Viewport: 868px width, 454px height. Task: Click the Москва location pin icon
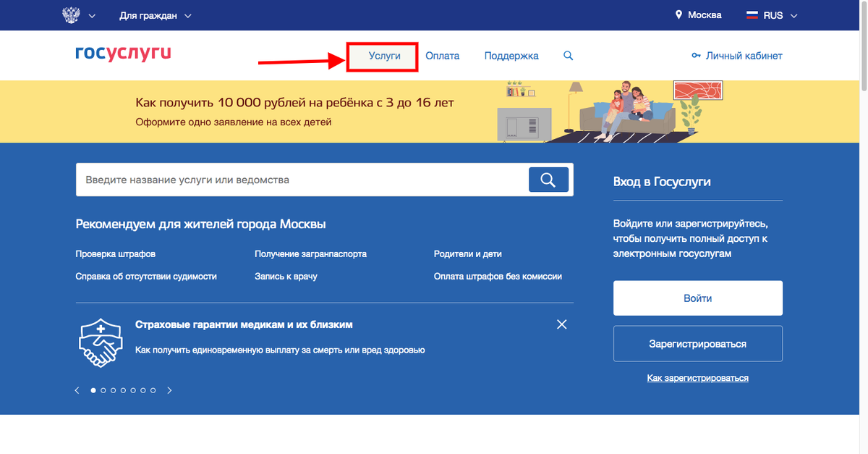tap(678, 14)
